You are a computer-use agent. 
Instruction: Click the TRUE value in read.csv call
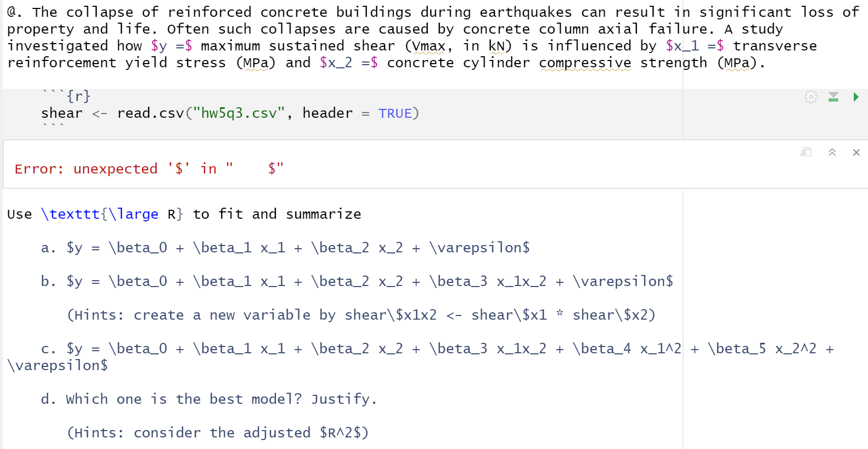click(x=395, y=113)
